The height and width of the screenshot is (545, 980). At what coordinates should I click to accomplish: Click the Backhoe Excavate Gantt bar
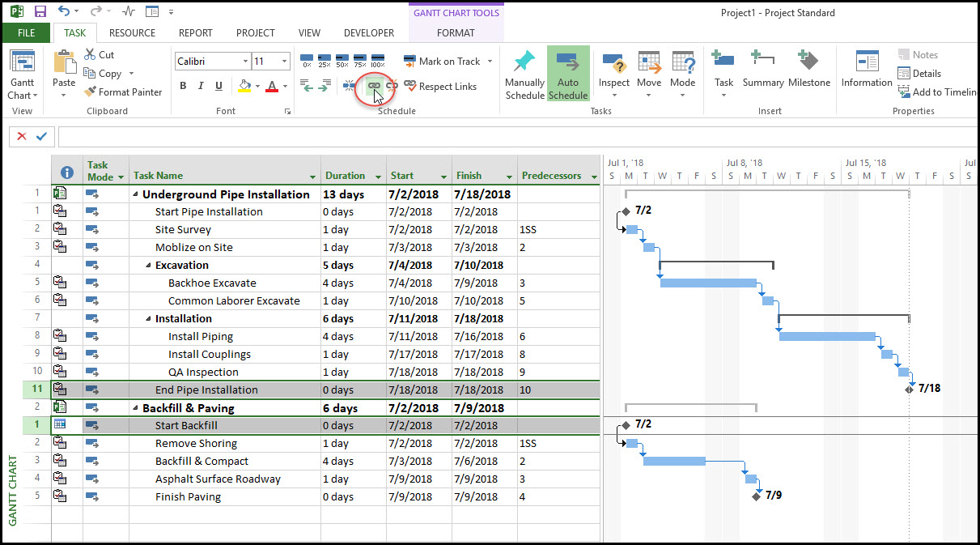[708, 283]
